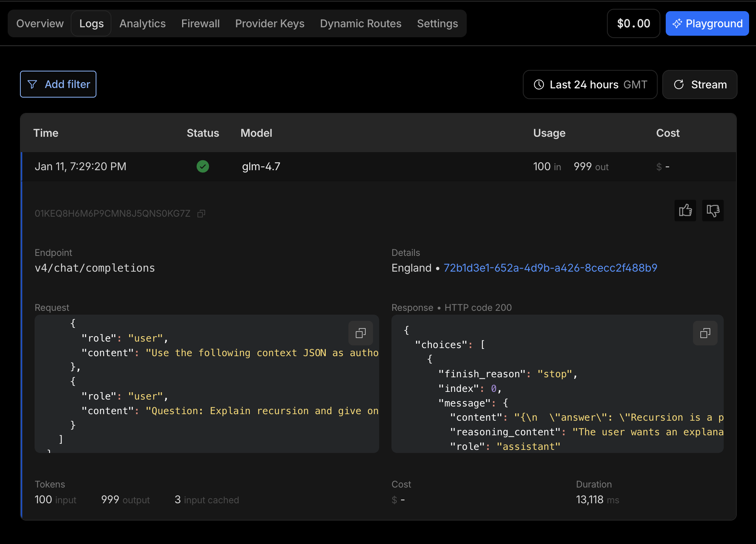Copy the Response JSON body
756x544 pixels.
(705, 333)
